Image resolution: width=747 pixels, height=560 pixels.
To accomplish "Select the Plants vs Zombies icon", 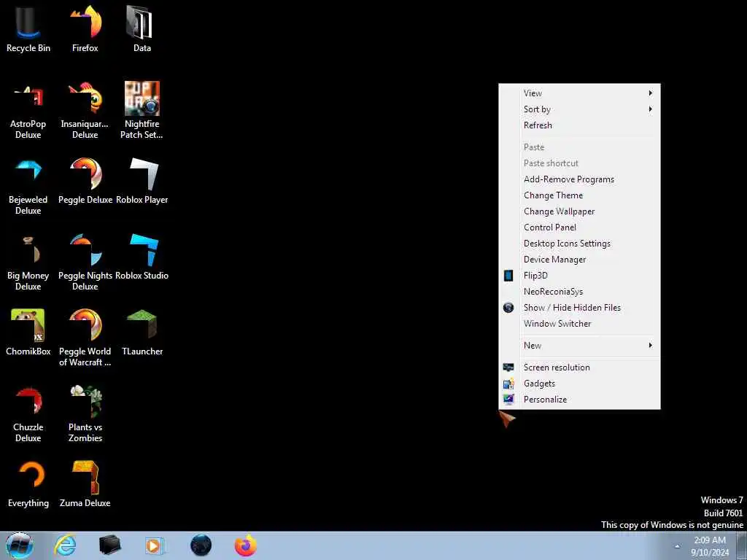I will pyautogui.click(x=85, y=413).
